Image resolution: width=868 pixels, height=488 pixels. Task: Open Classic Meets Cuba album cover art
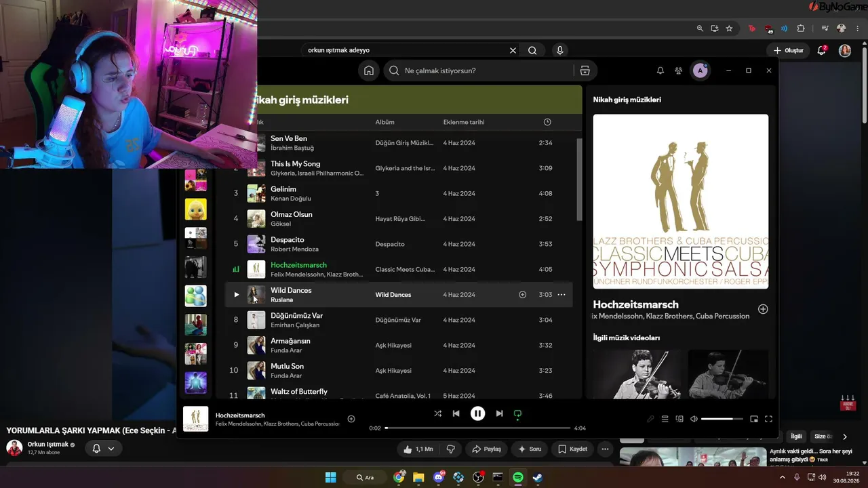pos(681,201)
